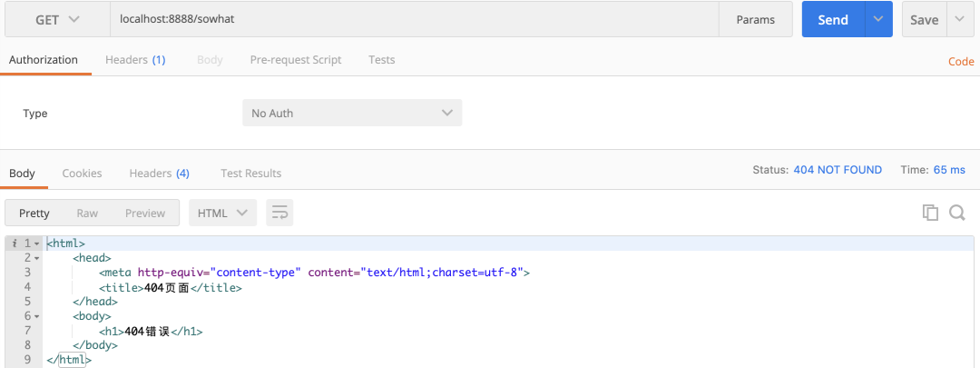
Task: Click the search magnifier icon in response
Action: pos(956,213)
